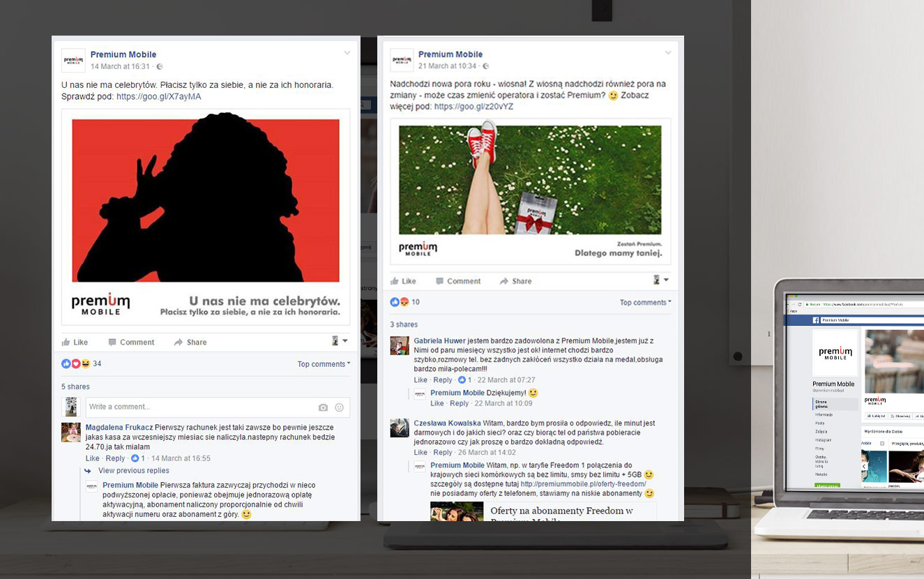Click the 3 shares link
Image resolution: width=924 pixels, height=579 pixels.
click(404, 324)
